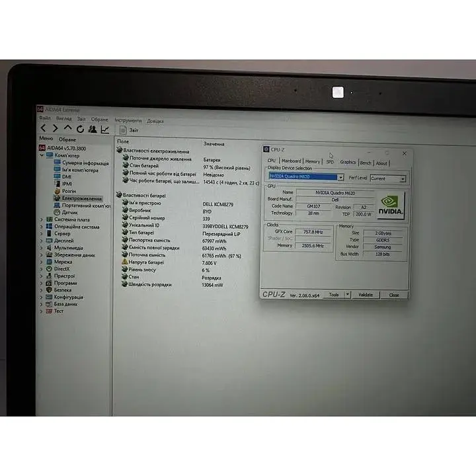Switch to CPU tab in CPU-Z

pyautogui.click(x=272, y=161)
